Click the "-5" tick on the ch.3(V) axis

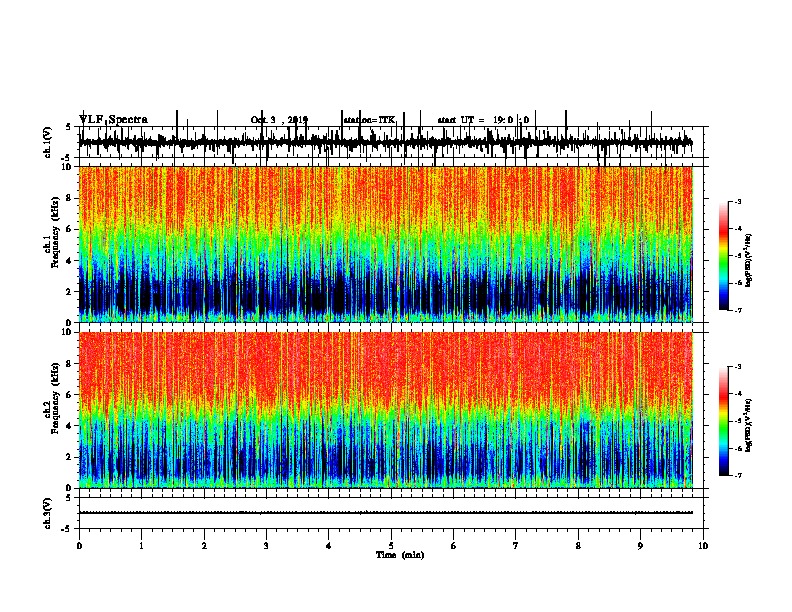pyautogui.click(x=67, y=529)
